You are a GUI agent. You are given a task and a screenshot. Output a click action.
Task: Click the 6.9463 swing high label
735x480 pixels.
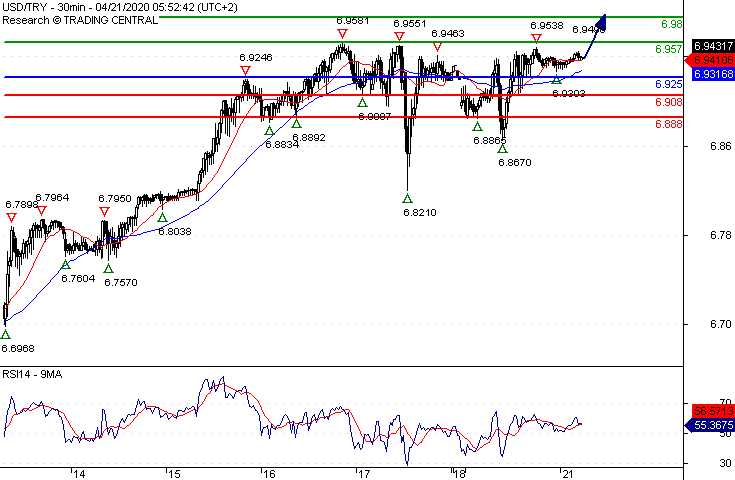(x=448, y=34)
